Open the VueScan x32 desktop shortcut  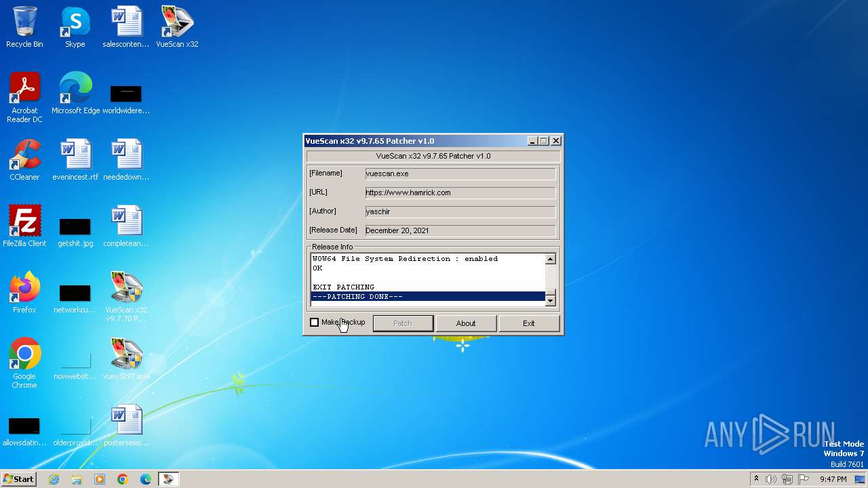(177, 27)
